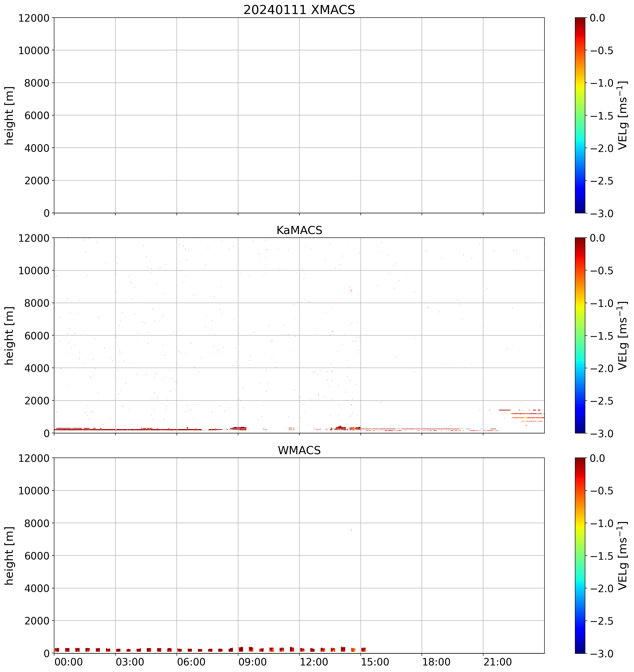Image resolution: width=634 pixels, height=672 pixels.
Task: Click the KaMACS panel colorbar
Action: point(580,335)
